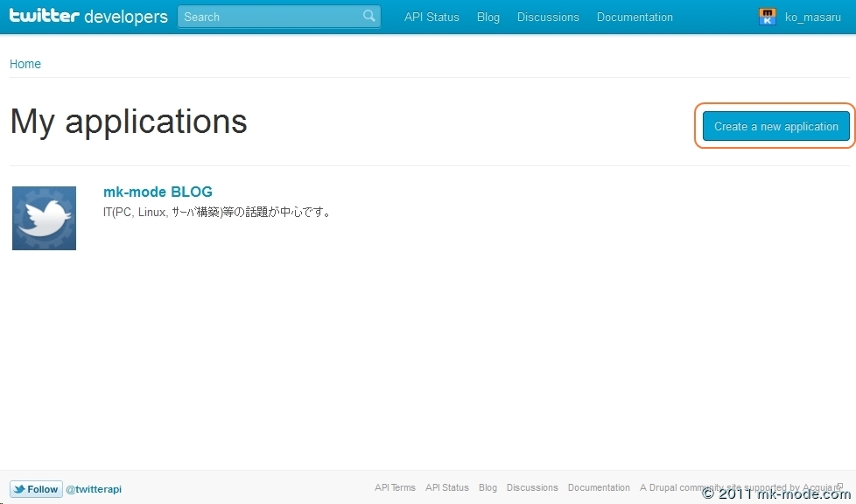This screenshot has width=856, height=504.
Task: Click the Follow button with bird icon
Action: tap(36, 489)
